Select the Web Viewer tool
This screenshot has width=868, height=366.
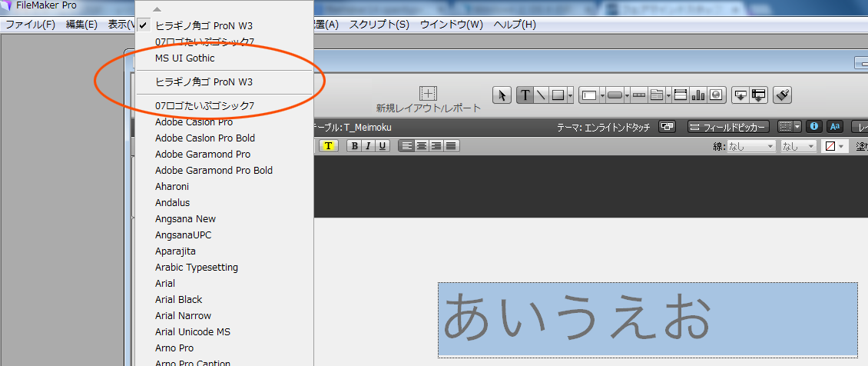click(x=716, y=95)
